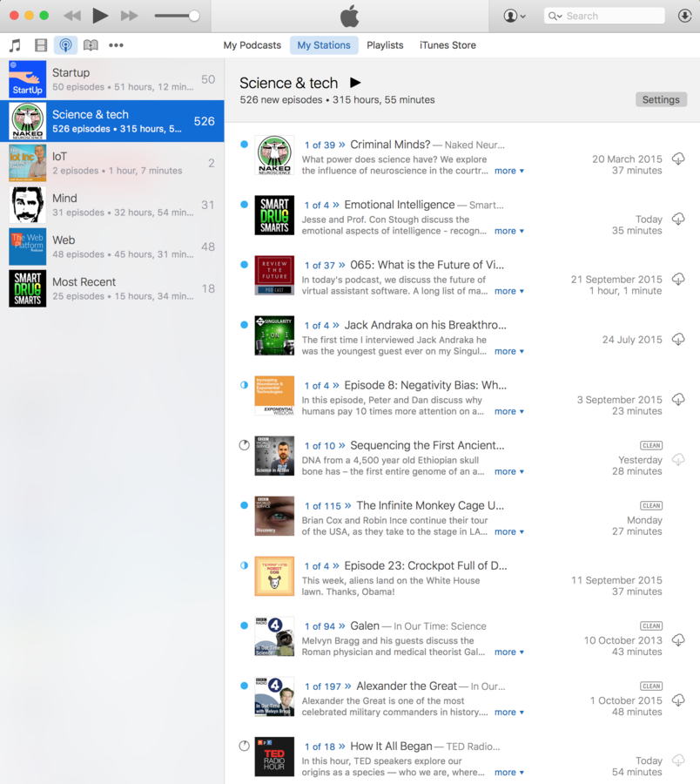Open the Movies library icon
The height and width of the screenshot is (784, 700).
pyautogui.click(x=40, y=45)
